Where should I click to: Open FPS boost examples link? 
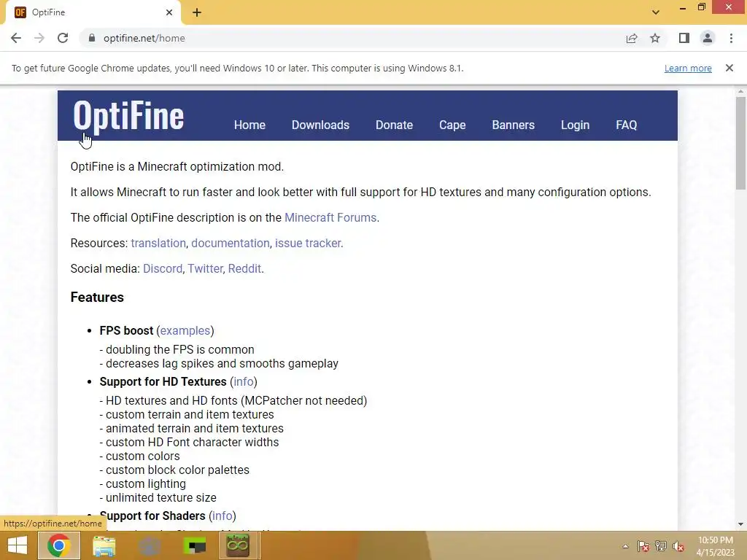click(x=185, y=330)
